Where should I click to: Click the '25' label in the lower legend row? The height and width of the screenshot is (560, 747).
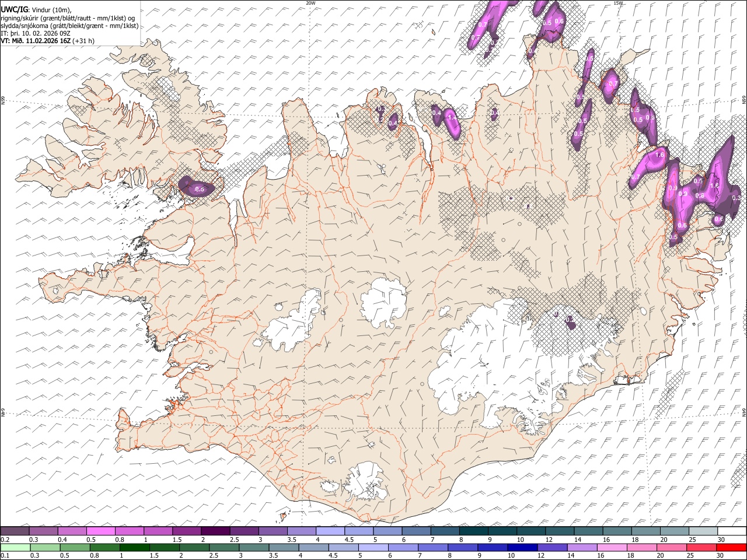point(692,556)
